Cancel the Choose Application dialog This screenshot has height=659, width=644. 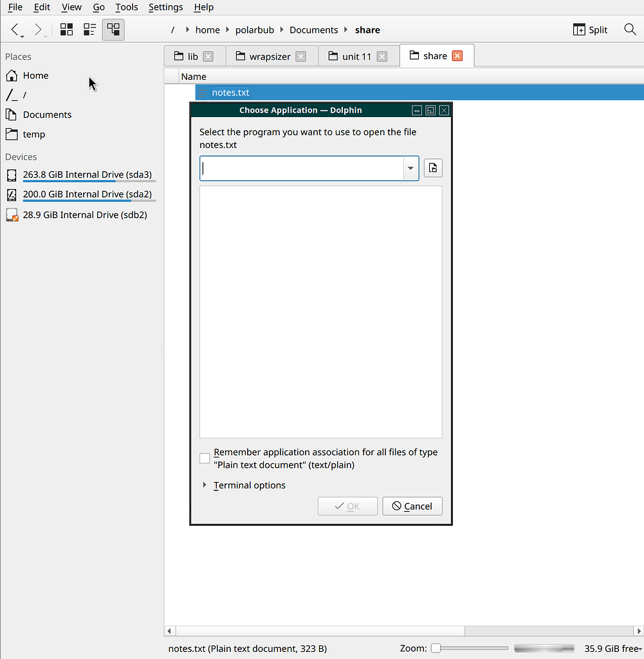[x=412, y=506]
